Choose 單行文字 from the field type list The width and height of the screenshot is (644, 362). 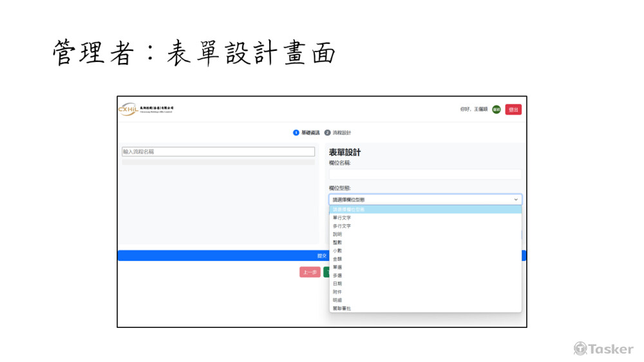[425, 218]
